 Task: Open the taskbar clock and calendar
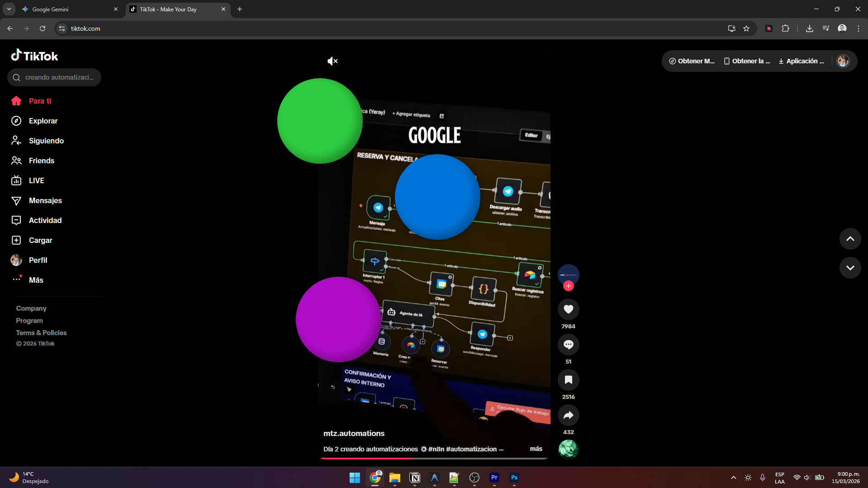pos(846,478)
